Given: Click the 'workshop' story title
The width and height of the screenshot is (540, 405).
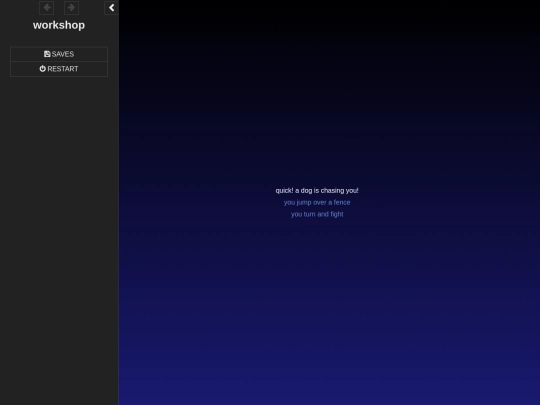Looking at the screenshot, I should tap(59, 25).
